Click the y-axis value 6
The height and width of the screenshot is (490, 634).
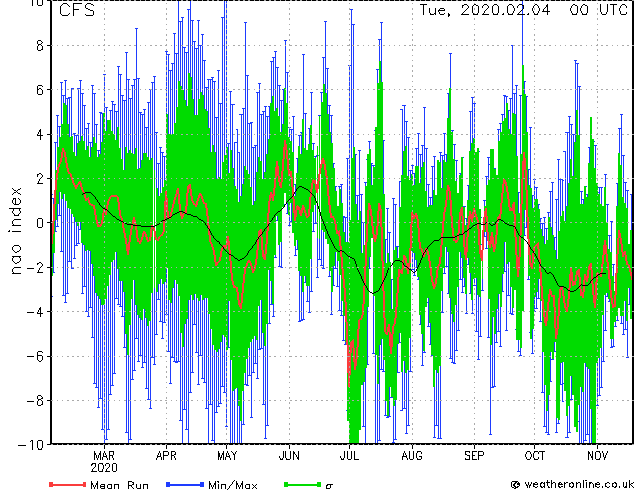tap(40, 90)
